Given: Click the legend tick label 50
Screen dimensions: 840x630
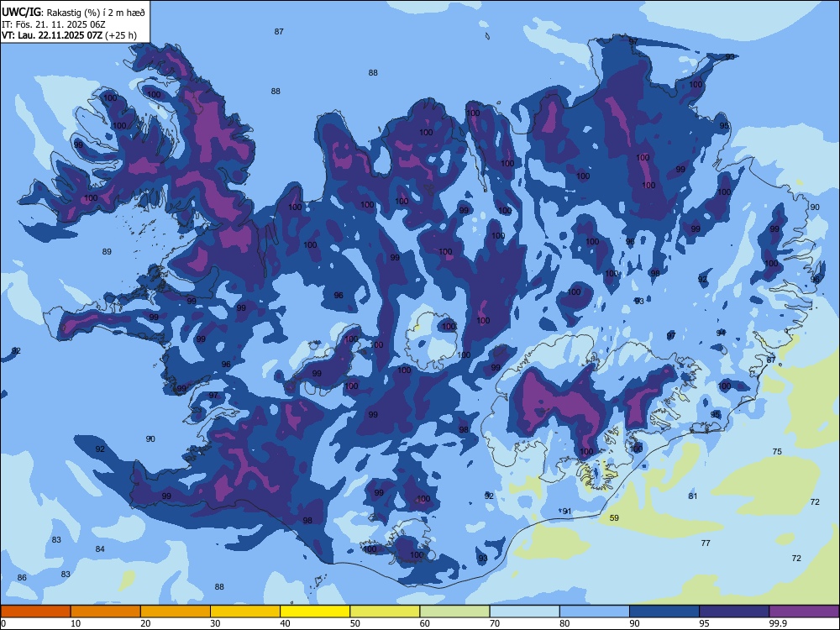Looking at the screenshot, I should point(355,623).
